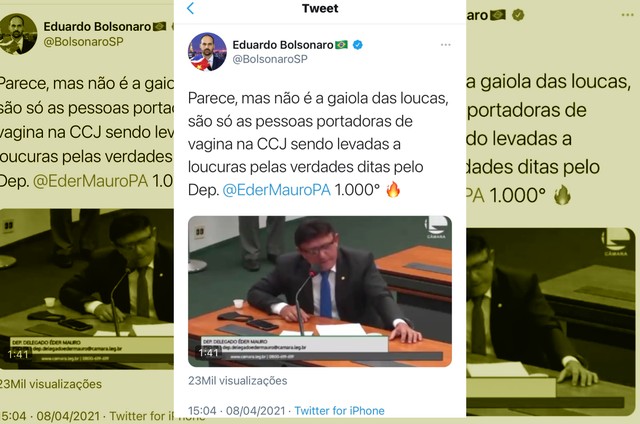
Task: Click Eduardo Bolsonaro's profile picture in center tweet
Action: [x=207, y=52]
